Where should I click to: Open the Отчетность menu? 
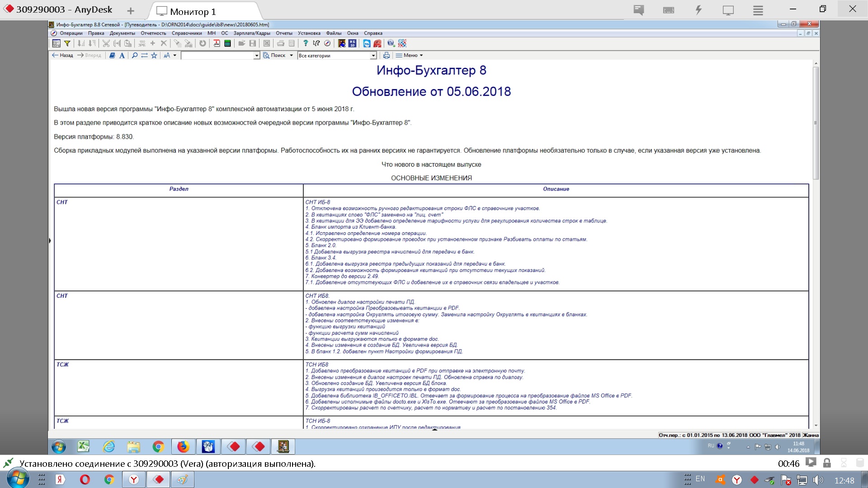point(153,33)
